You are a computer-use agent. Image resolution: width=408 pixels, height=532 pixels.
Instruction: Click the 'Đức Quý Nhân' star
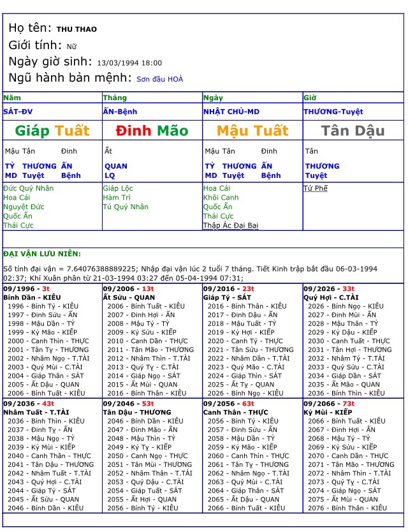point(29,188)
